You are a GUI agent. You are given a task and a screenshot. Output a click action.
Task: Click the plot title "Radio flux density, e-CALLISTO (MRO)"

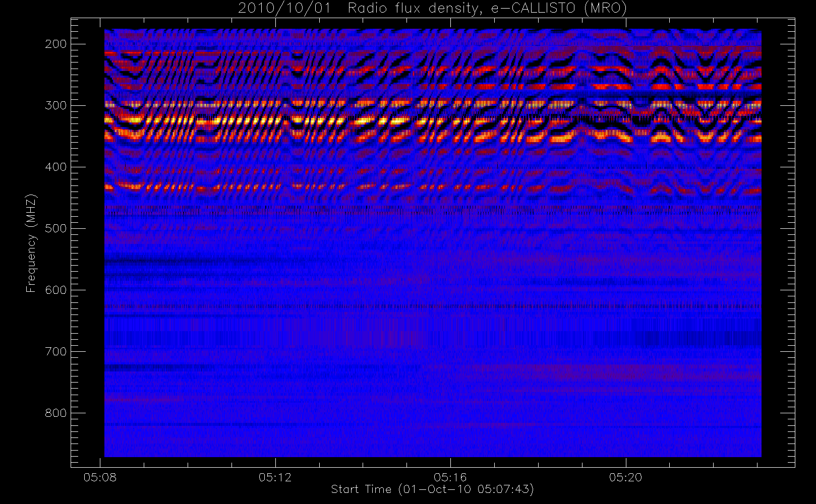click(487, 9)
